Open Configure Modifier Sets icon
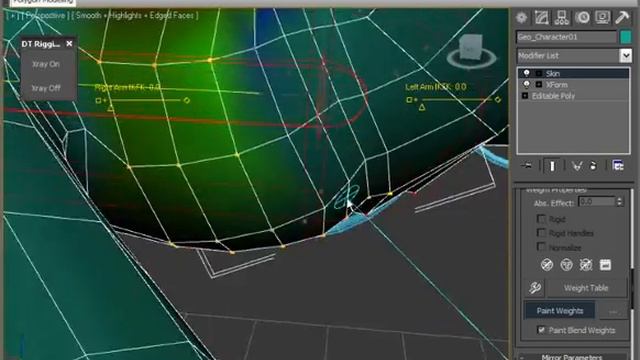Viewport: 640px width, 360px height. tap(618, 166)
